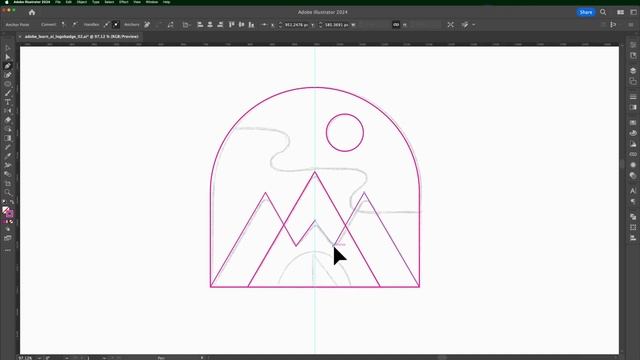Click the Share button

586,12
